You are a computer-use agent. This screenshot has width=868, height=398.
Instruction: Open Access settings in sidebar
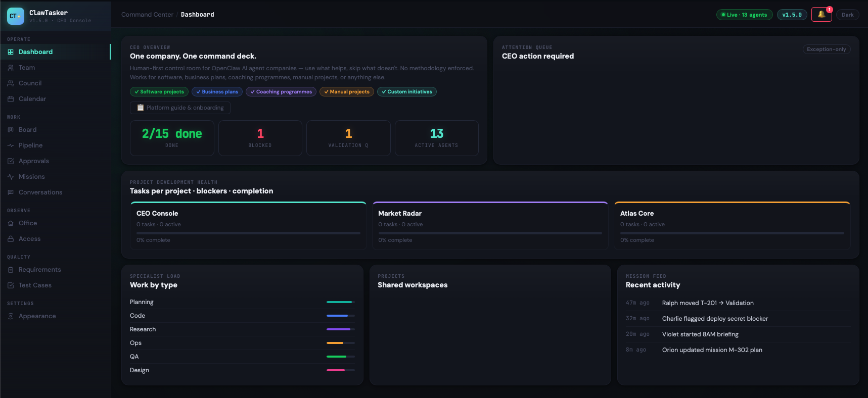[55, 239]
